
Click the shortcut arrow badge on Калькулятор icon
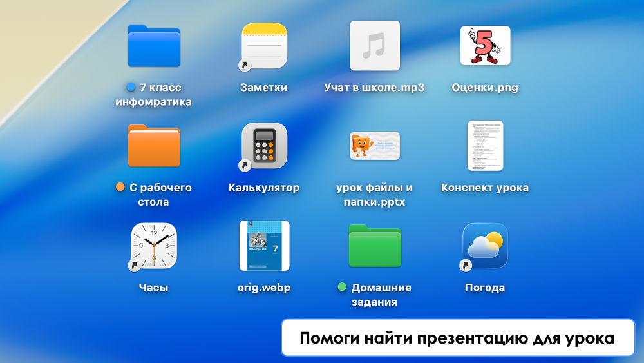[245, 166]
